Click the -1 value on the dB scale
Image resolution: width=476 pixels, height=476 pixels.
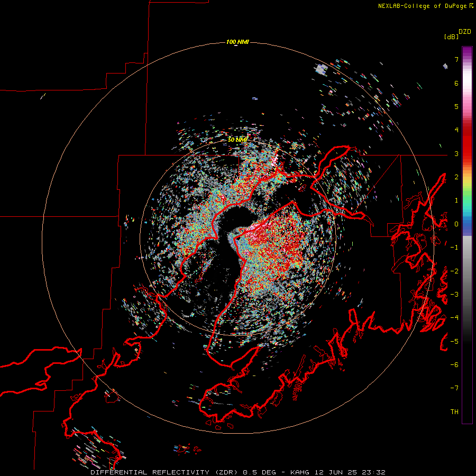(454, 248)
